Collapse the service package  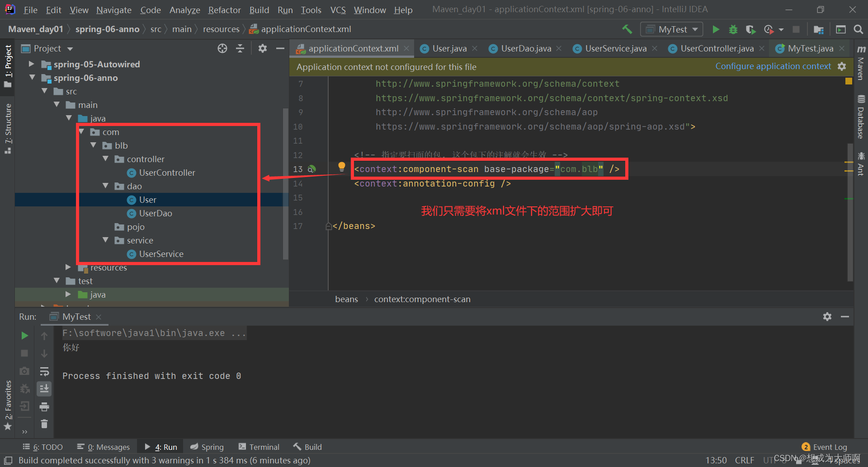(105, 240)
